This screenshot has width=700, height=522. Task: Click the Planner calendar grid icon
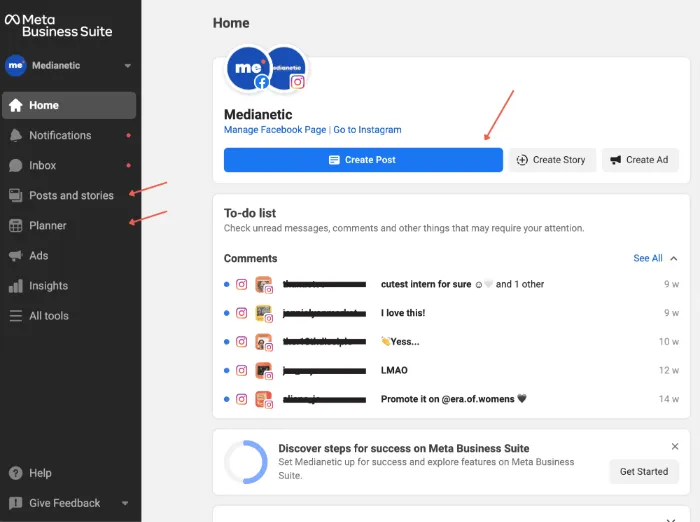pos(16,226)
